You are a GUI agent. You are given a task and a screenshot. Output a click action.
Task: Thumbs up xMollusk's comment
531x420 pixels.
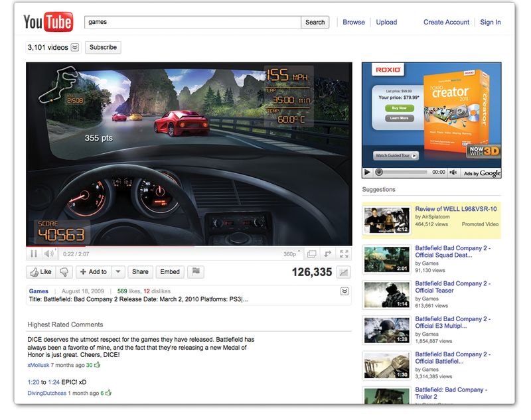(x=98, y=365)
